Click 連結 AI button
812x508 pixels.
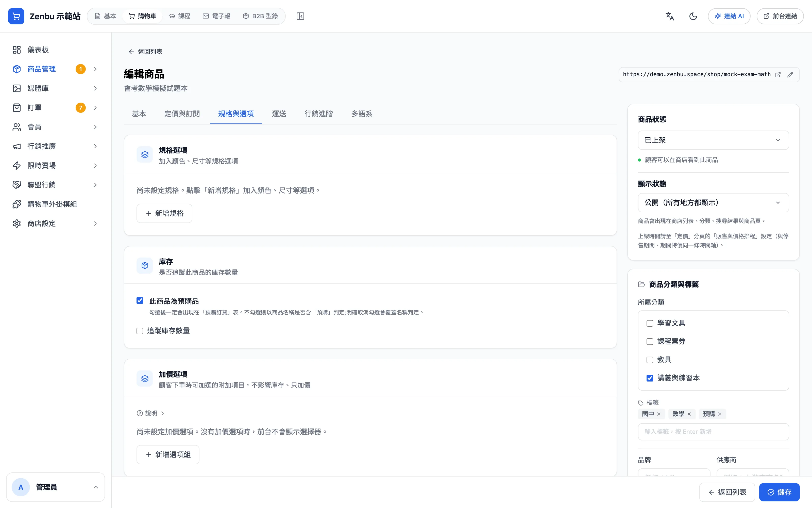click(x=729, y=16)
